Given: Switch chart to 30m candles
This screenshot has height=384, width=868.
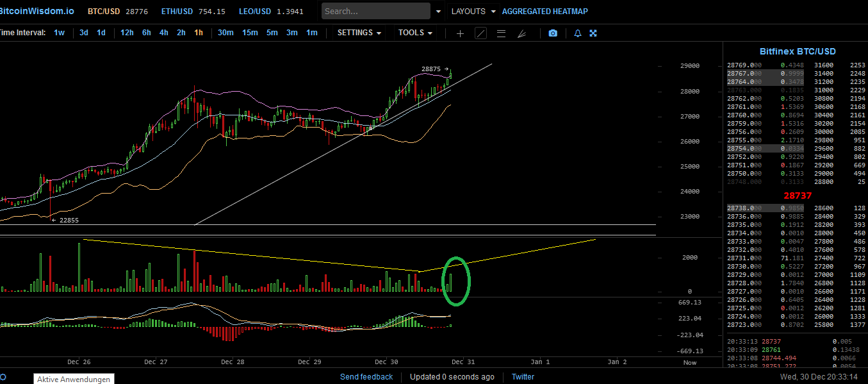Looking at the screenshot, I should [225, 33].
